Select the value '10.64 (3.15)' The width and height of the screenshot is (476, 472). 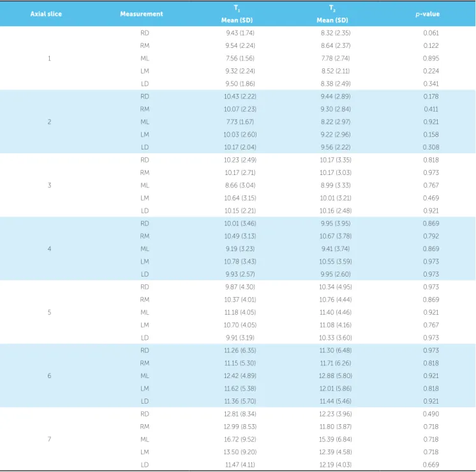coord(240,198)
